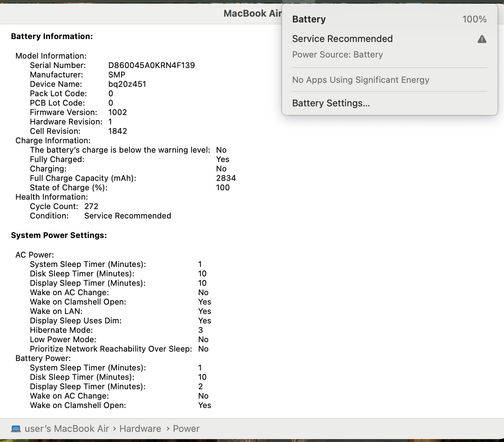The image size is (504, 442).
Task: Click the firmware version value 1002
Action: point(118,112)
